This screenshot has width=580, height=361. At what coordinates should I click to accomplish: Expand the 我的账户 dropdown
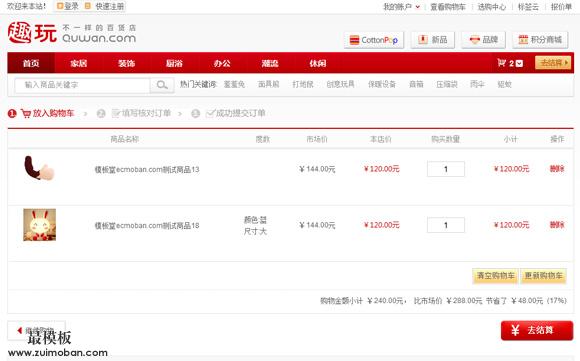pyautogui.click(x=402, y=7)
